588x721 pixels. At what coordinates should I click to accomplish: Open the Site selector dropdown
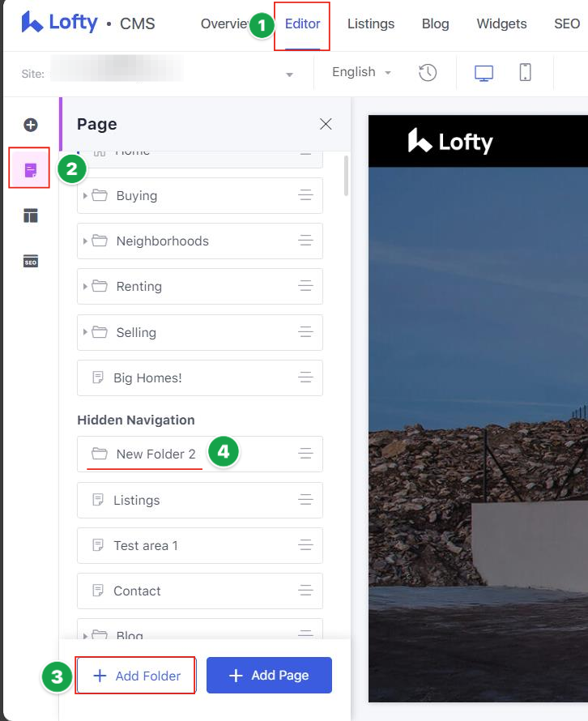[289, 75]
